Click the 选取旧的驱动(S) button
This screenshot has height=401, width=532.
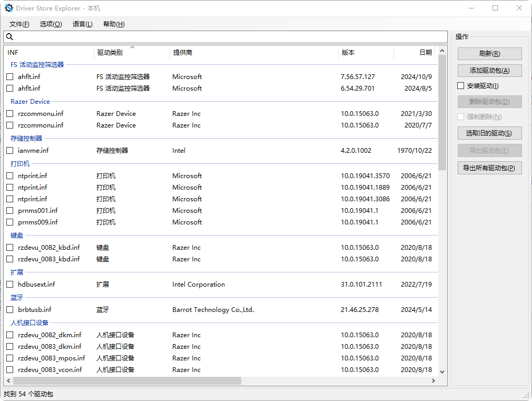click(489, 133)
